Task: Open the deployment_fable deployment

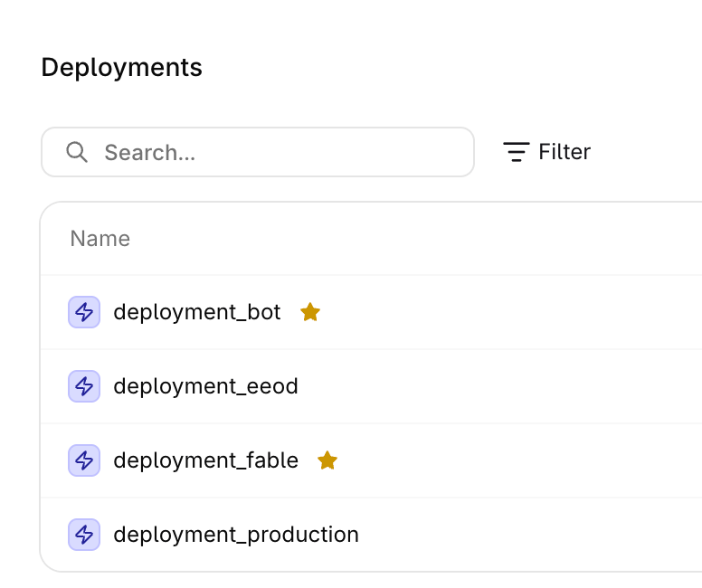Action: 206,460
